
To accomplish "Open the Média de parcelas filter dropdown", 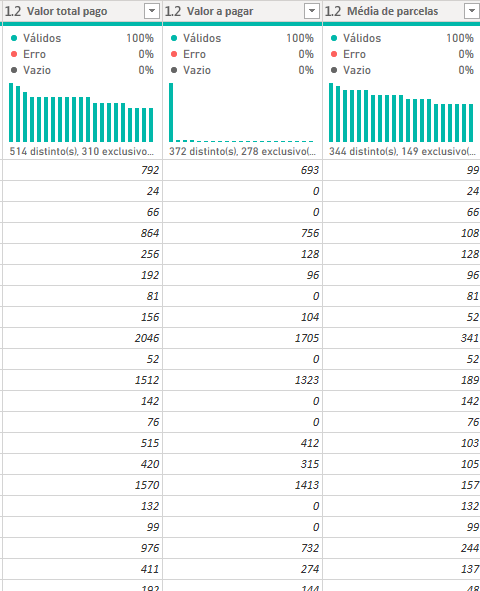I will 472,11.
